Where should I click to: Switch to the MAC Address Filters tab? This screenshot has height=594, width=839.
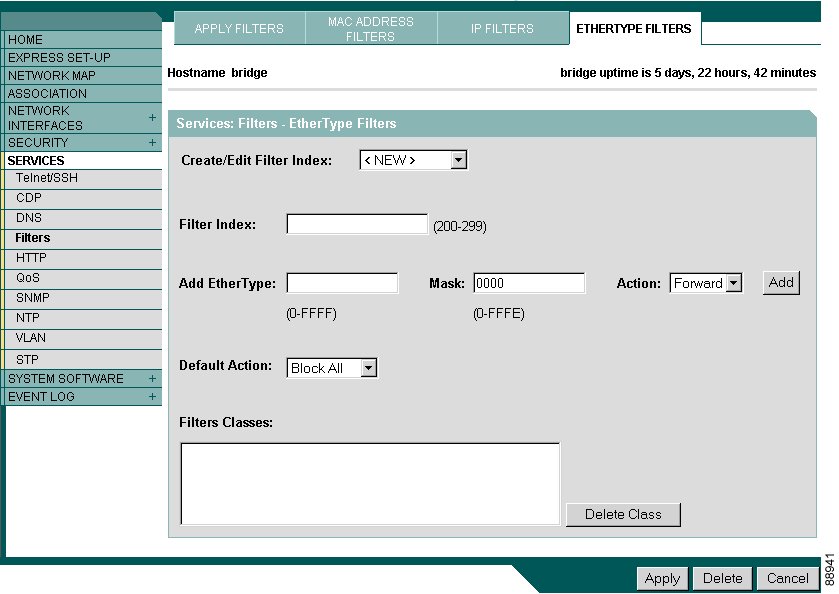click(371, 28)
